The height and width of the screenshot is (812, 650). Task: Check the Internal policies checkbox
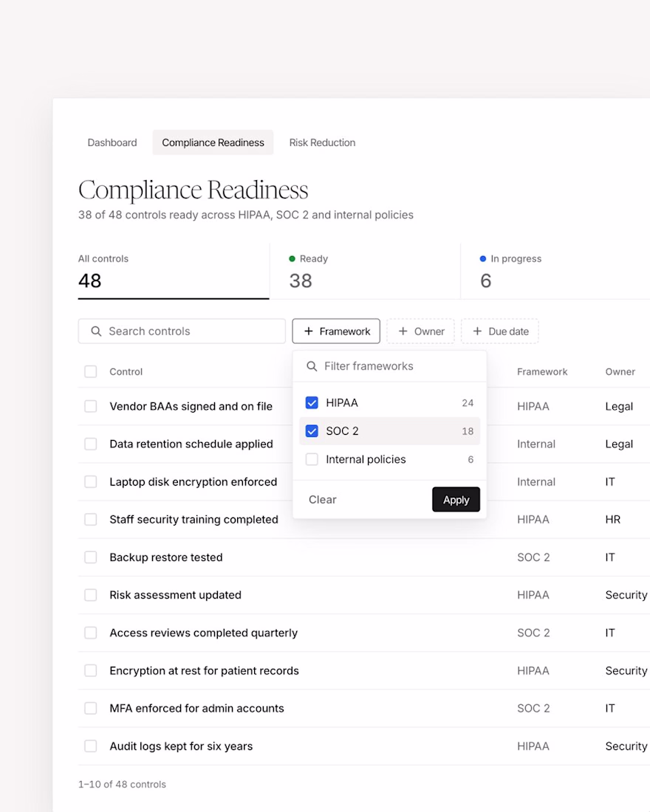tap(312, 459)
